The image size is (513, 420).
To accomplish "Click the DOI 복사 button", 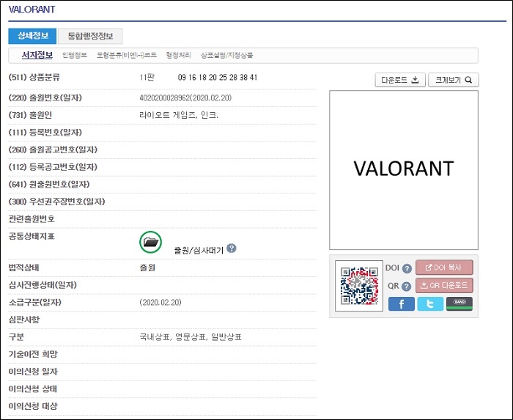I will (x=444, y=268).
